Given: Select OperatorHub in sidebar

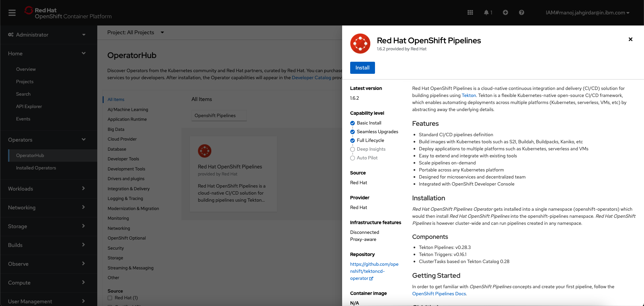Looking at the screenshot, I should [53, 155].
